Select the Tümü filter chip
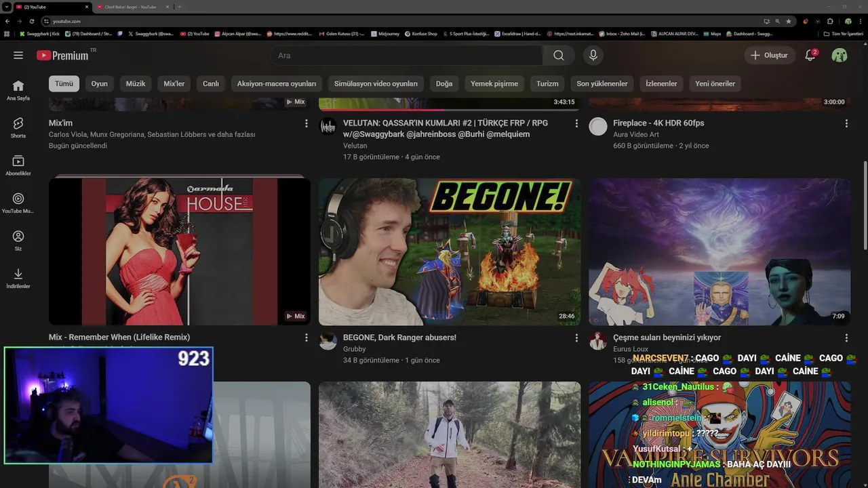 [x=64, y=83]
